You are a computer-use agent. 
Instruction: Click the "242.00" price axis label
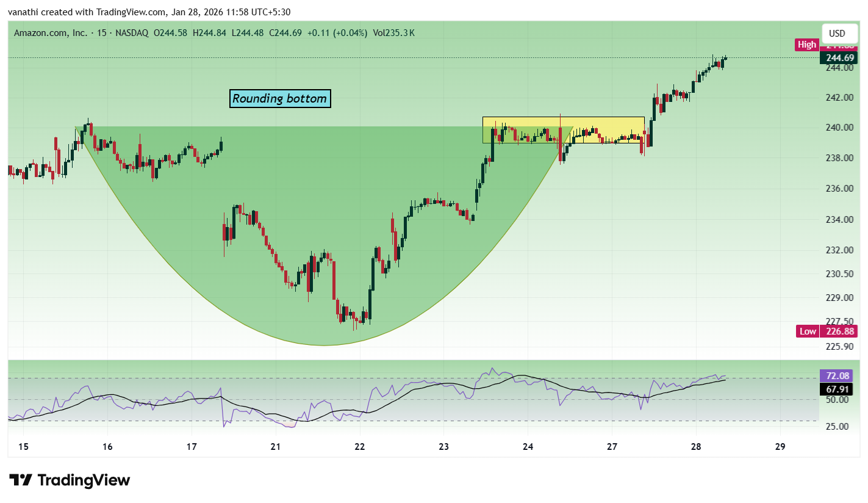[840, 97]
